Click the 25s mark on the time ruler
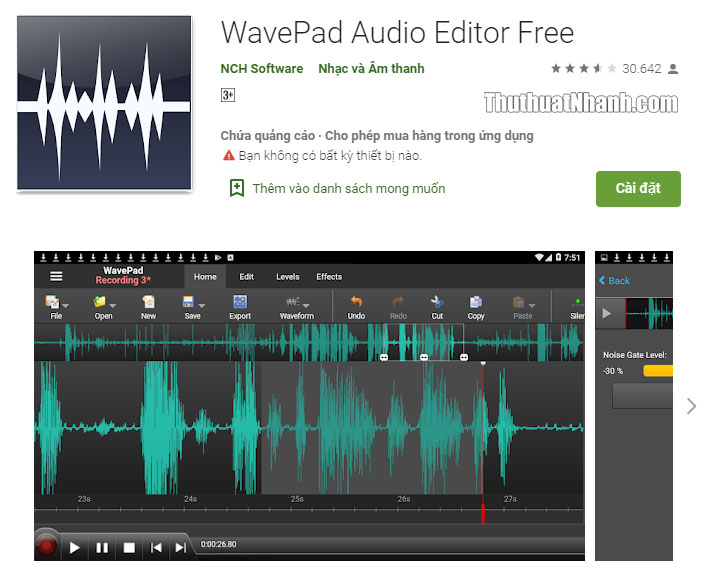The width and height of the screenshot is (709, 579). point(297,498)
